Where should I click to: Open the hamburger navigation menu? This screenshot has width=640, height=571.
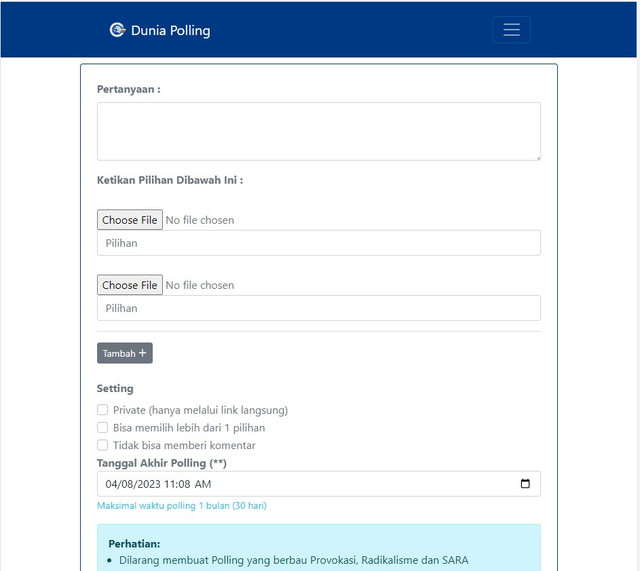pyautogui.click(x=511, y=30)
